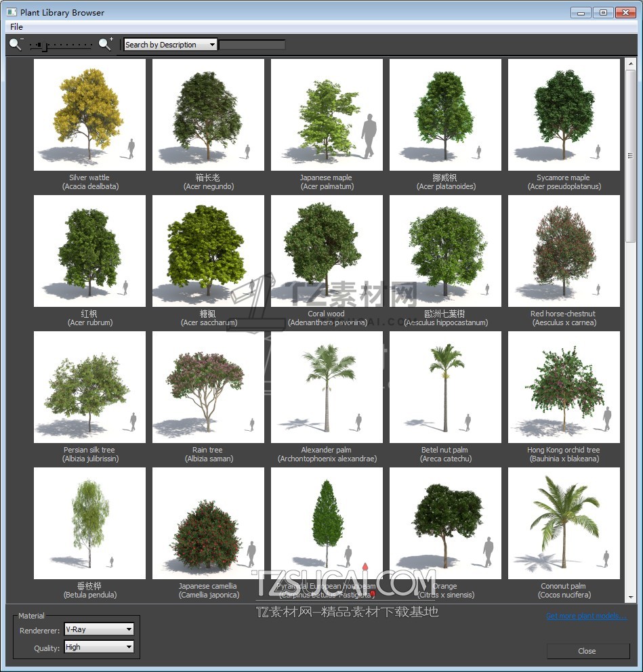Open the Get more plant models link
The width and height of the screenshot is (643, 672).
click(x=585, y=616)
